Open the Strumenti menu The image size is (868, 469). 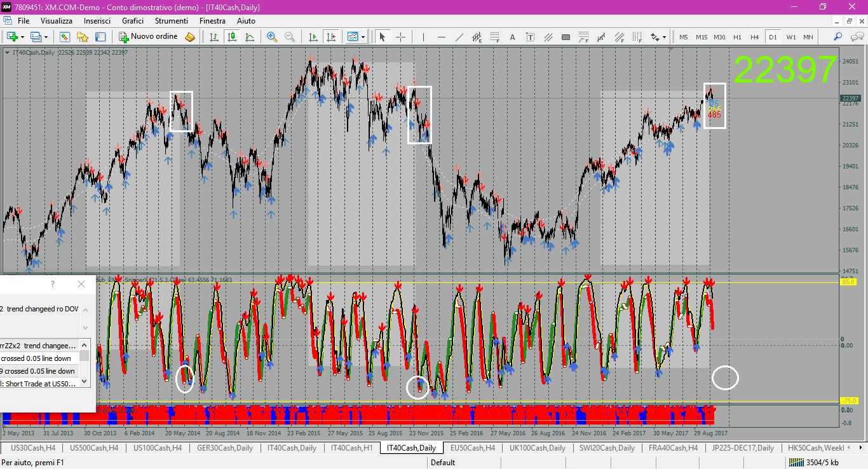coord(172,21)
